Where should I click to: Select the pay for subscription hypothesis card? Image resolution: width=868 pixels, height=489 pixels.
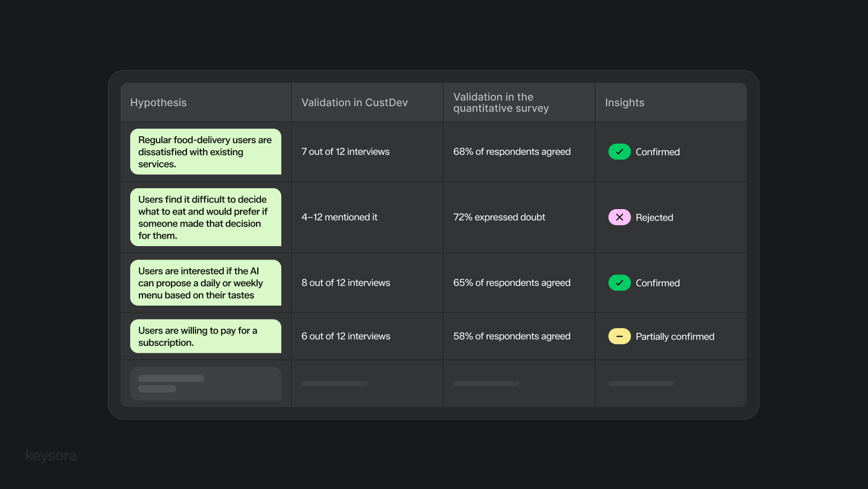tap(205, 336)
